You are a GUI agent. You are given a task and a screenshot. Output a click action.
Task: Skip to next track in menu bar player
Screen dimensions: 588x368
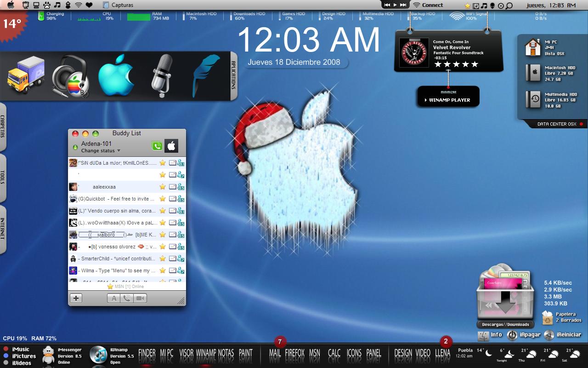coord(403,5)
